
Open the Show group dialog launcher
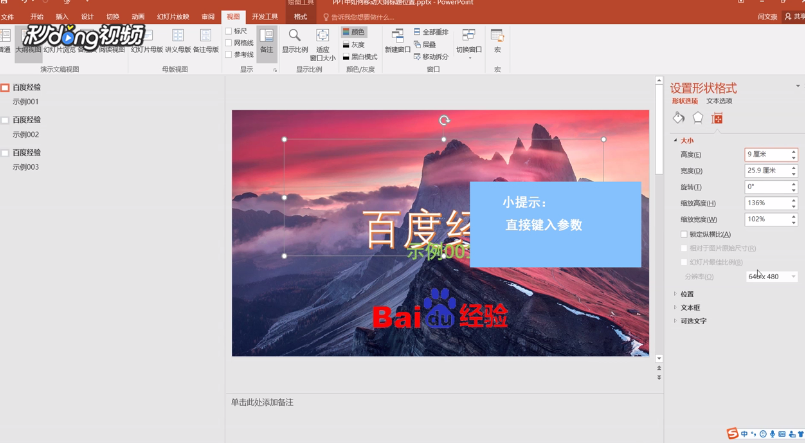pyautogui.click(x=275, y=70)
